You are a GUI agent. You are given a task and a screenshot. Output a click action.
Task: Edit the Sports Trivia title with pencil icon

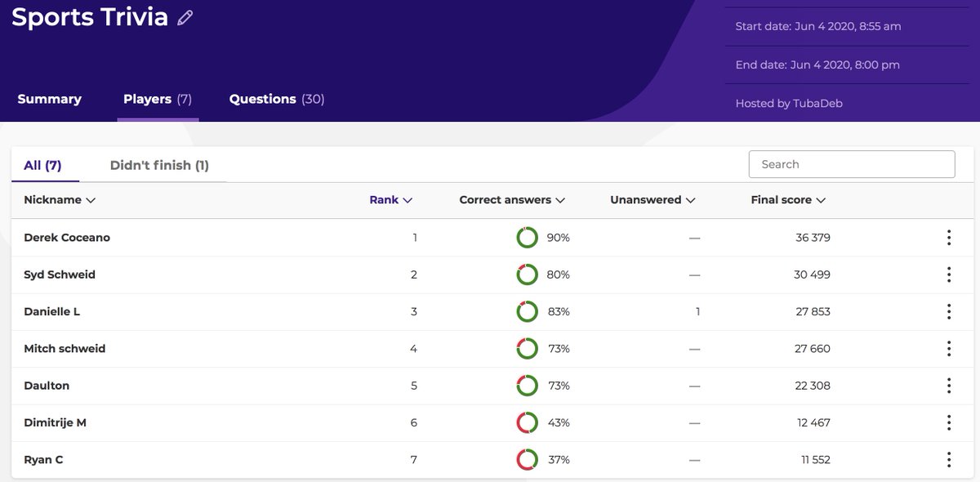[185, 17]
